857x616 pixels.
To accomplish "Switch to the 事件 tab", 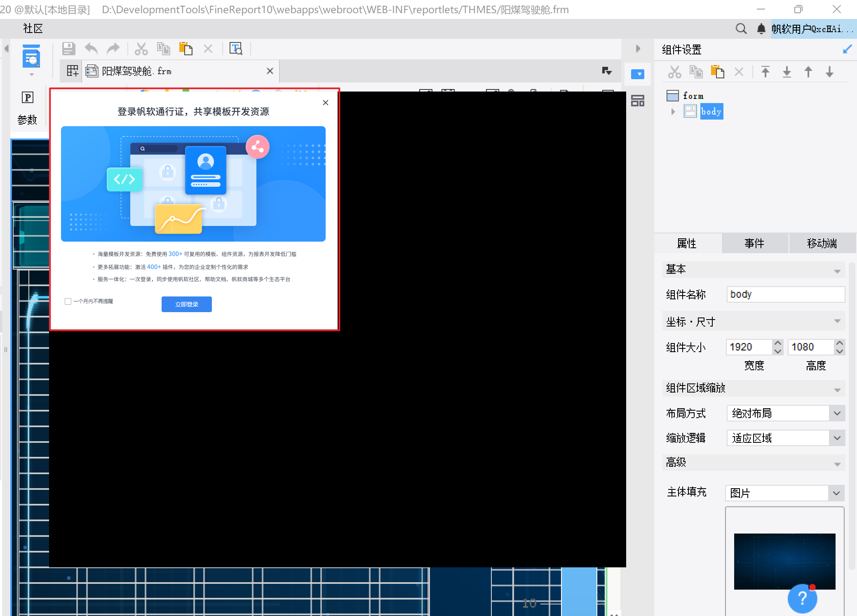I will [x=755, y=243].
